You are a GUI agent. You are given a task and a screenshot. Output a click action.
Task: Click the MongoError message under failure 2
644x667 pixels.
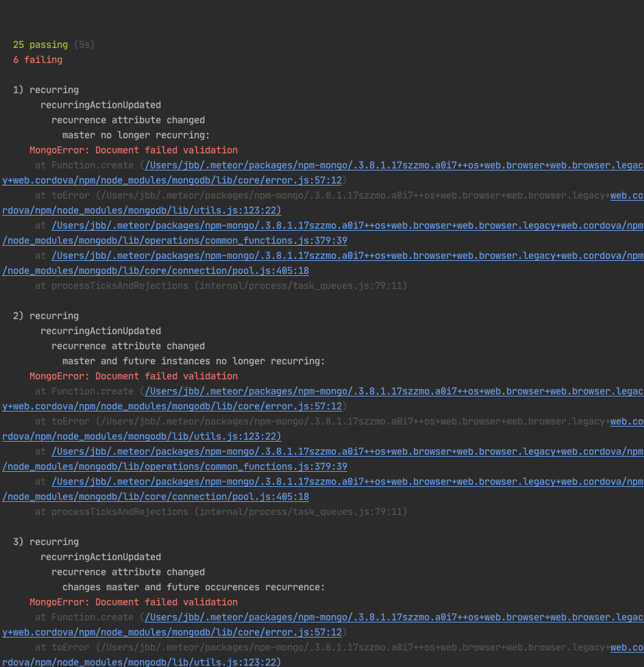click(134, 376)
